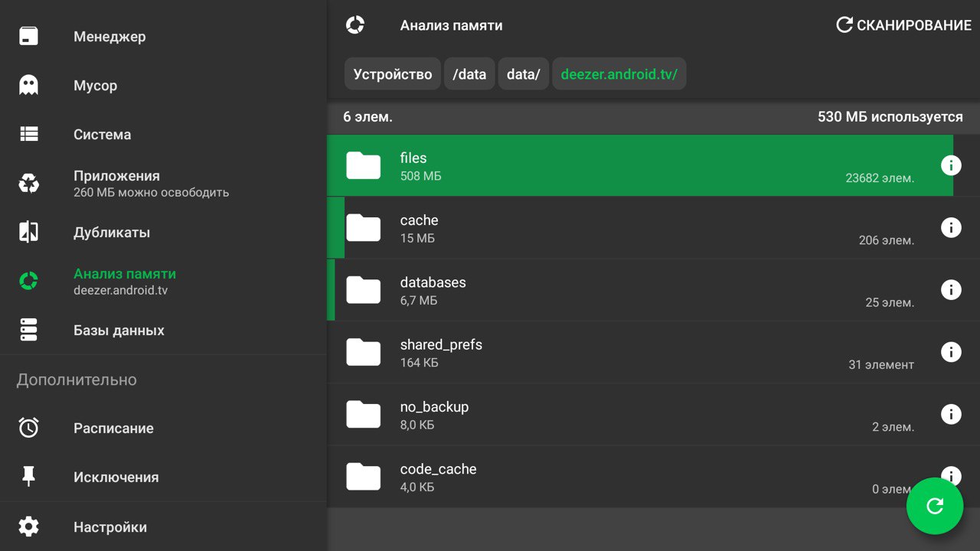
Task: Open the files folder name
Action: tap(413, 158)
